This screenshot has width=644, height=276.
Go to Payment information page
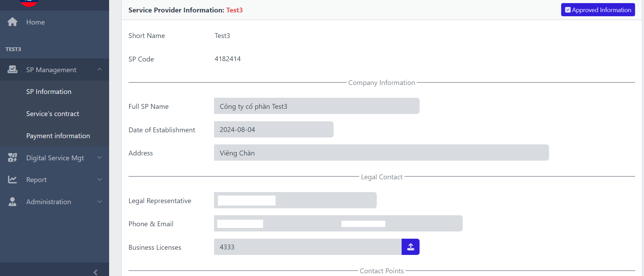coord(58,136)
